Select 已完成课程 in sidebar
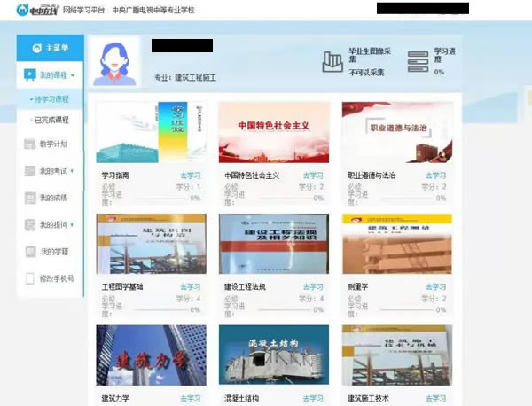532x406 pixels. (x=51, y=120)
